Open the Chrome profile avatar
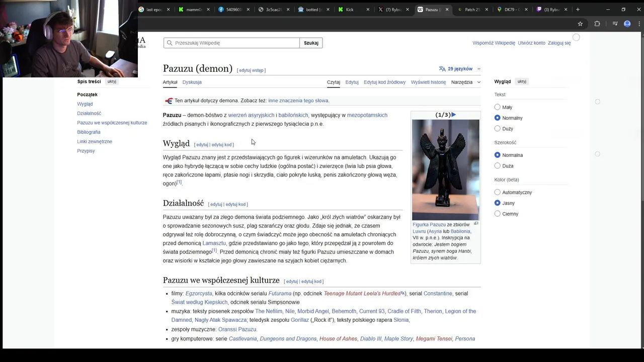The height and width of the screenshot is (362, 644). click(x=627, y=24)
